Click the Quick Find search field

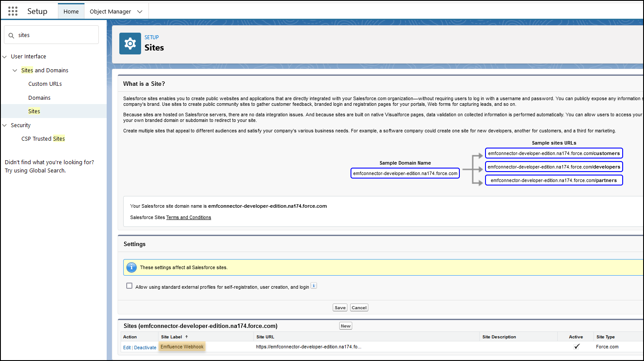pos(51,35)
